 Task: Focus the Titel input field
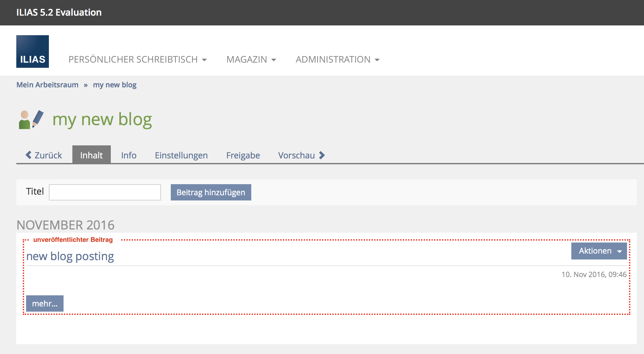(x=105, y=192)
